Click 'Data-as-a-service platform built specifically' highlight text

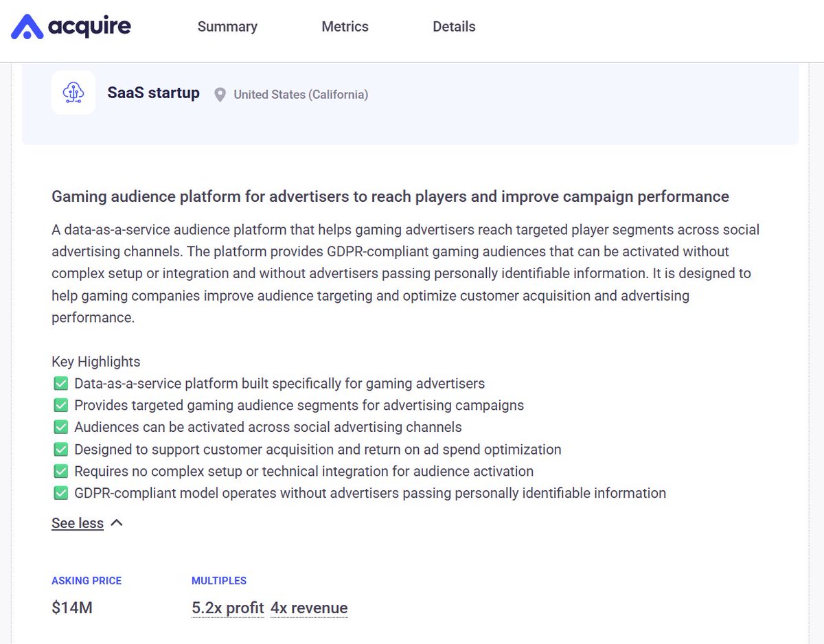[279, 384]
